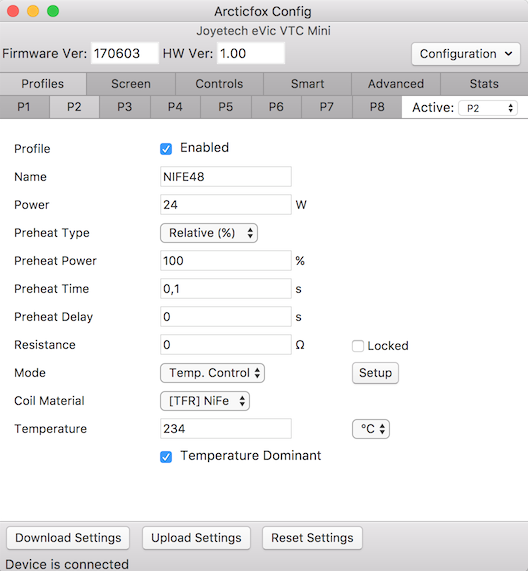Open the Configuration dropdown menu

point(466,54)
